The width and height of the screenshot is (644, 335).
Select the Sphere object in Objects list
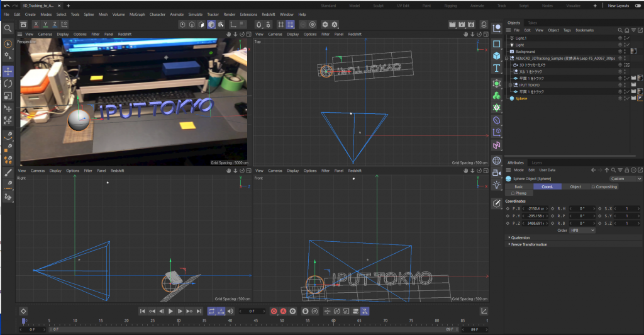(521, 99)
